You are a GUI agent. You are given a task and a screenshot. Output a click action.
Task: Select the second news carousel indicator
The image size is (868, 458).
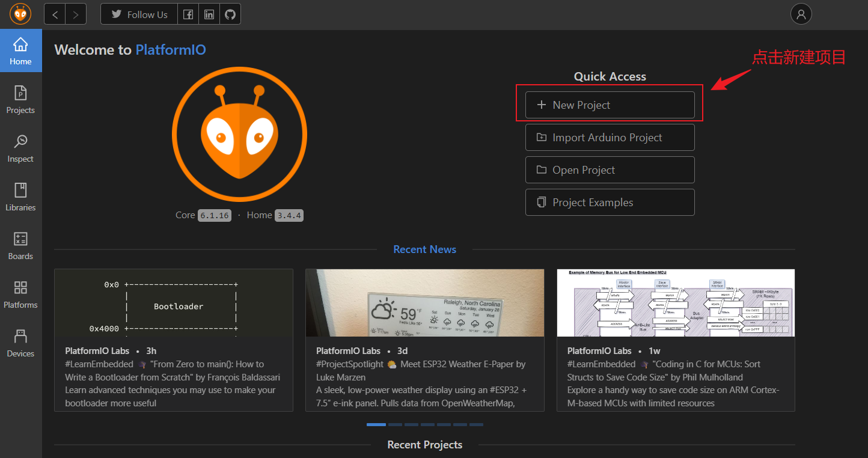[x=395, y=424]
